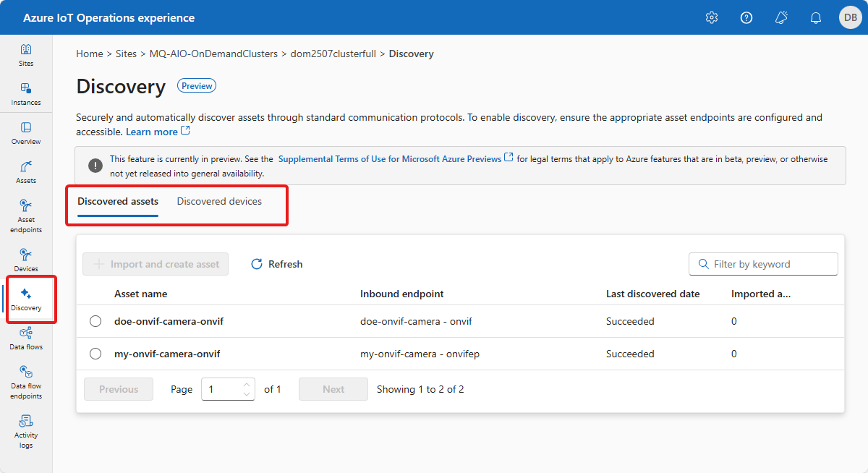Open the settings gear in header
Viewport: 868px width, 473px height.
pos(712,17)
